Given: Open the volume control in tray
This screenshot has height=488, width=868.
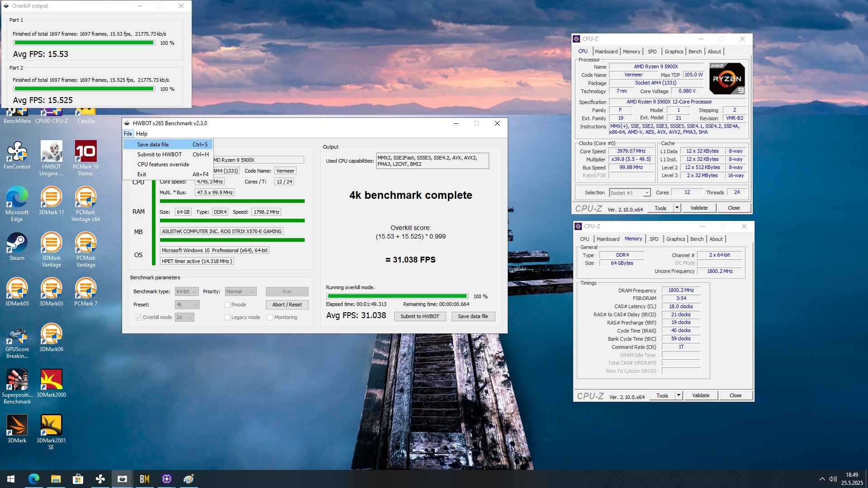Looking at the screenshot, I should click(x=833, y=479).
